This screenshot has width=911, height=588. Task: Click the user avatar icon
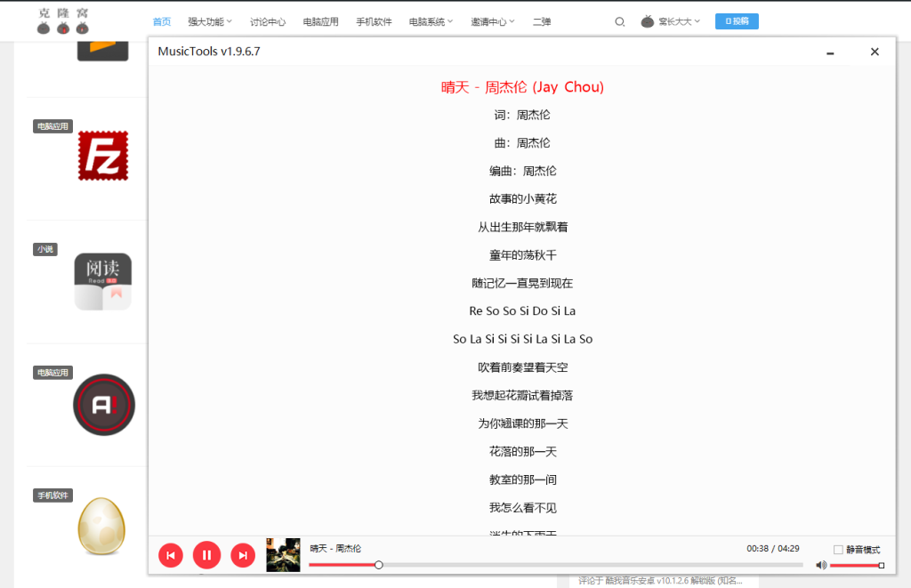point(648,21)
